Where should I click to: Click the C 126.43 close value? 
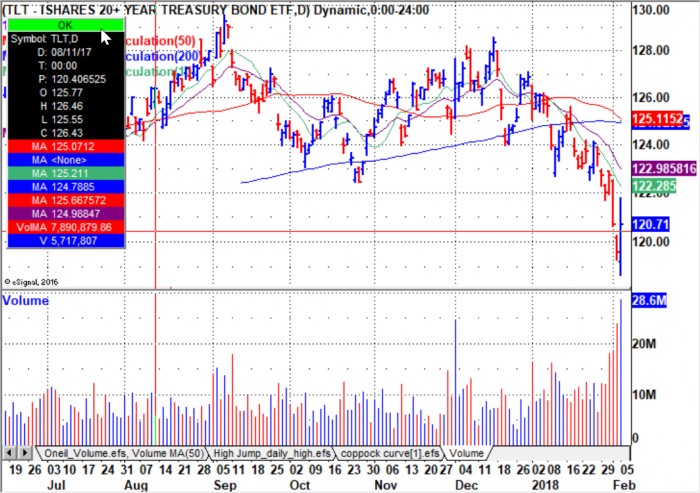61,133
